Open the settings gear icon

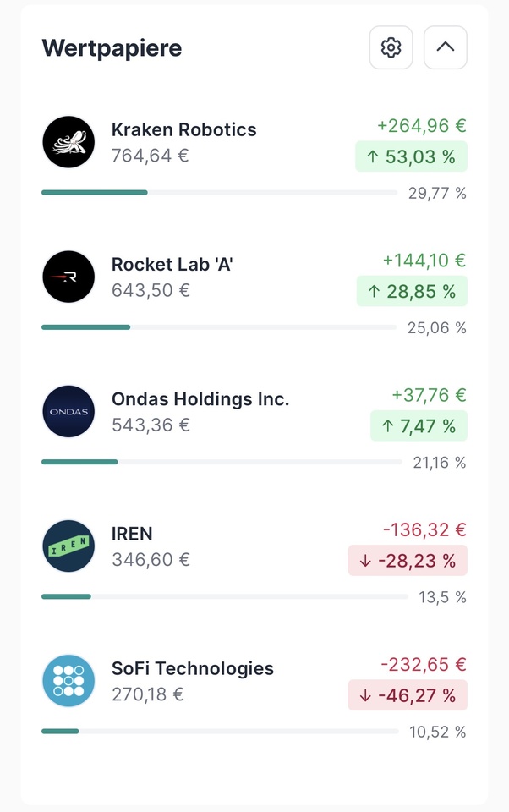click(391, 47)
